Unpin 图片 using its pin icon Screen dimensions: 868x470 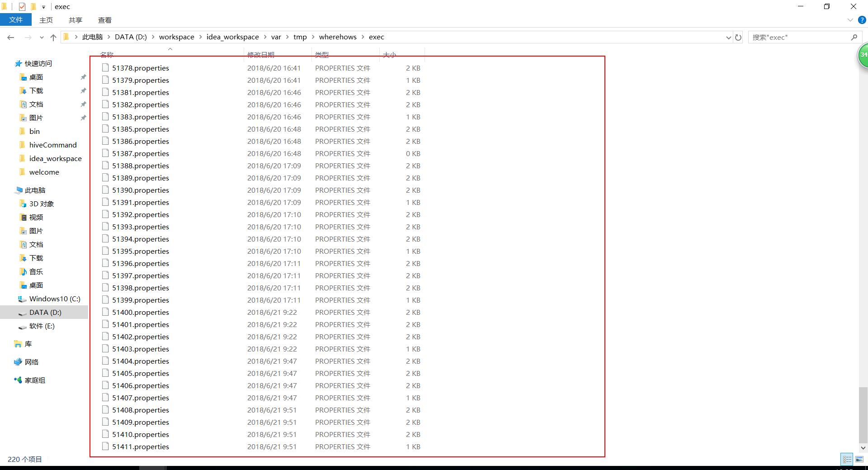point(83,118)
